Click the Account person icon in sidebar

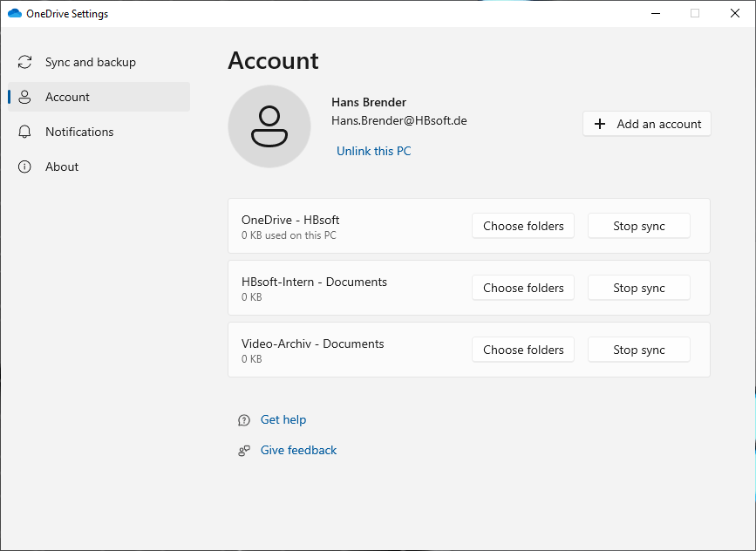[x=25, y=98]
